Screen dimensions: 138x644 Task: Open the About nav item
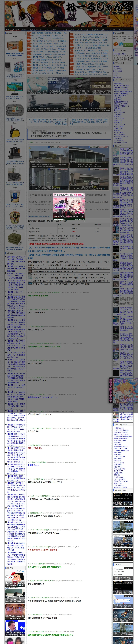25,30
